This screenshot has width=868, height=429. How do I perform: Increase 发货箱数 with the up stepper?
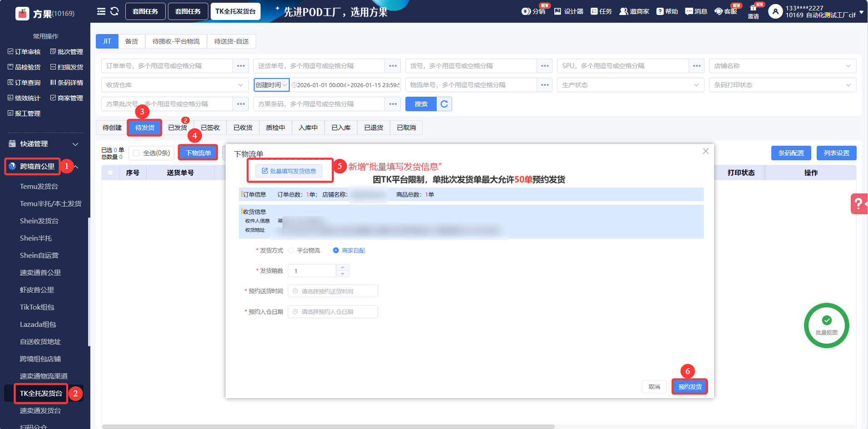tap(343, 267)
